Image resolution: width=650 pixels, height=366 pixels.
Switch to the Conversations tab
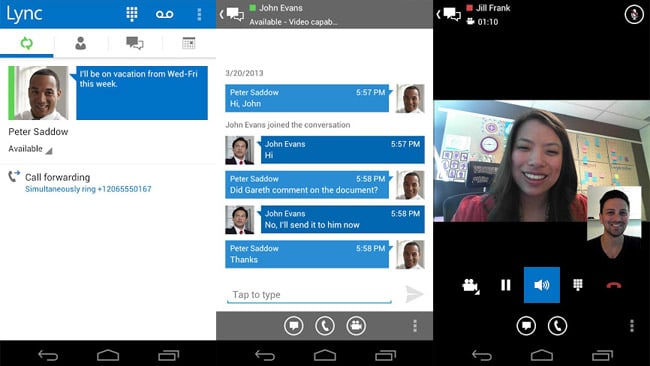tap(135, 43)
